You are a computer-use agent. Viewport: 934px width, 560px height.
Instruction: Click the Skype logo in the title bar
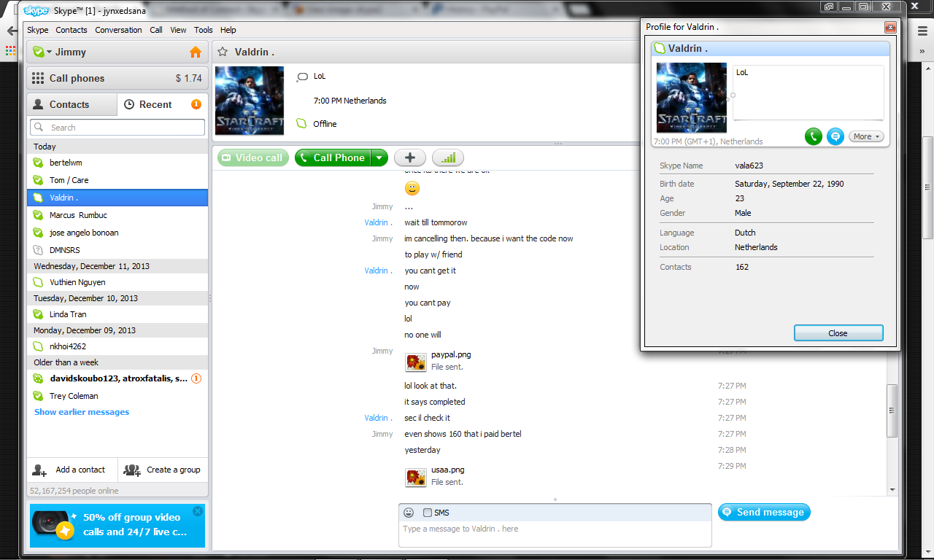pos(36,11)
